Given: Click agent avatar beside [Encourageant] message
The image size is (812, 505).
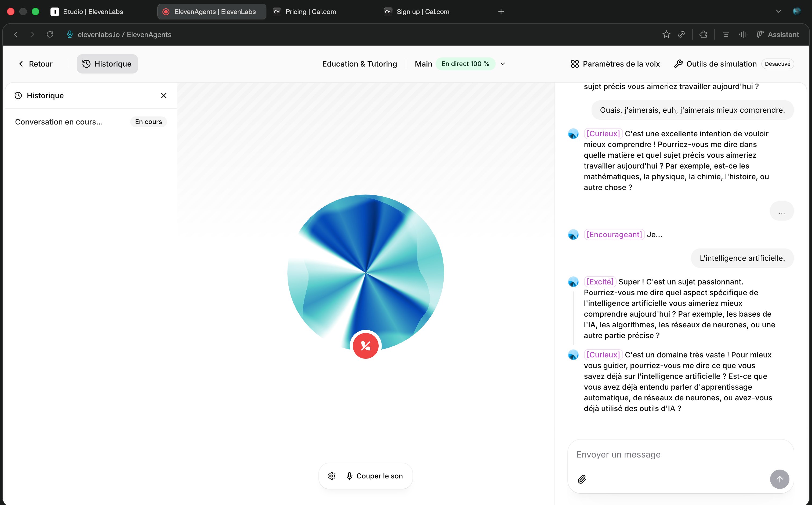Looking at the screenshot, I should (573, 235).
